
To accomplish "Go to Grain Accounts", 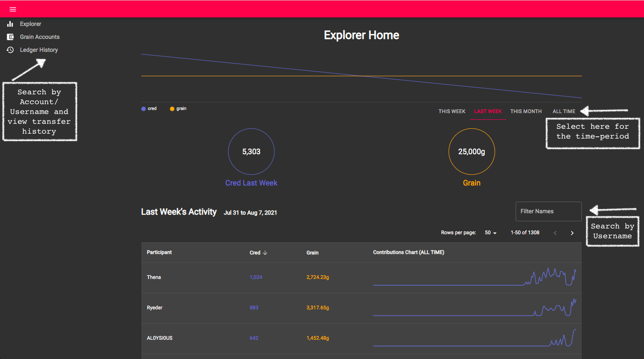I will click(40, 37).
